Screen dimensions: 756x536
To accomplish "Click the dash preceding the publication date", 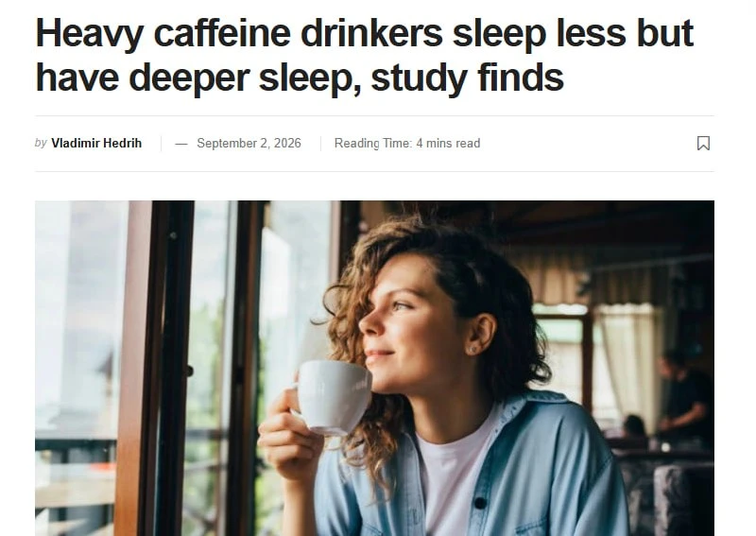I will pos(181,144).
